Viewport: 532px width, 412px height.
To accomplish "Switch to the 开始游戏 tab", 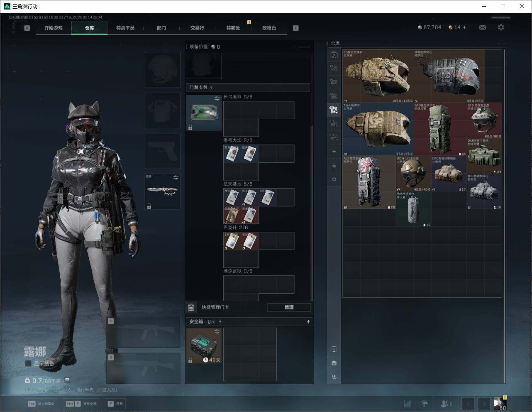I will point(54,28).
